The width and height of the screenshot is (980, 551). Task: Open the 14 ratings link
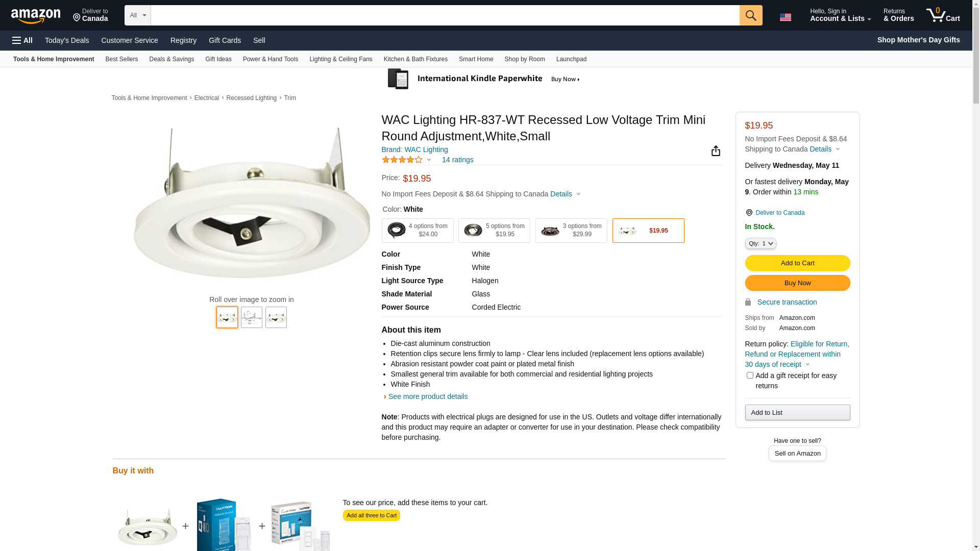click(x=457, y=160)
